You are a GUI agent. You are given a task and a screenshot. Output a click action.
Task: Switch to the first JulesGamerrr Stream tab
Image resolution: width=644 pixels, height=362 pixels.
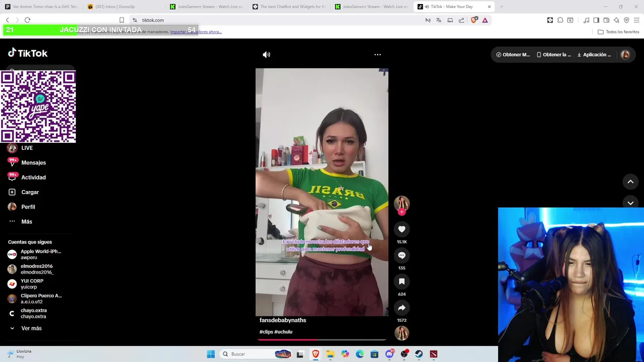(206, 7)
